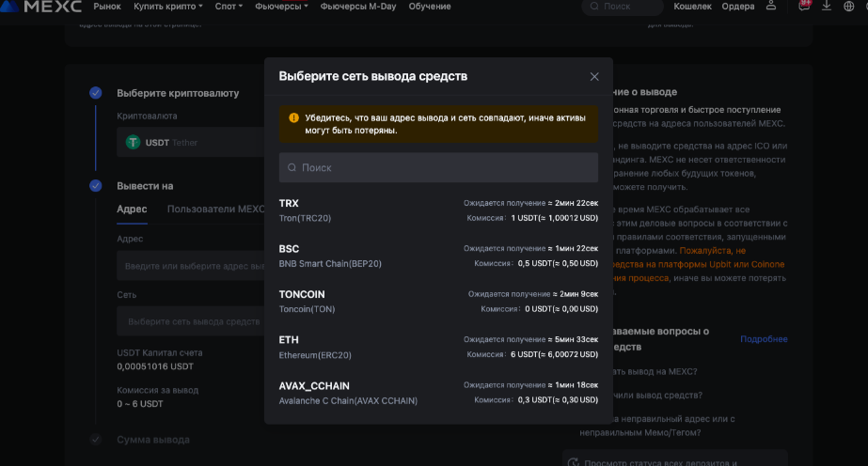This screenshot has height=466, width=868.
Task: Click the Сумма вывода step heading
Action: point(153,440)
